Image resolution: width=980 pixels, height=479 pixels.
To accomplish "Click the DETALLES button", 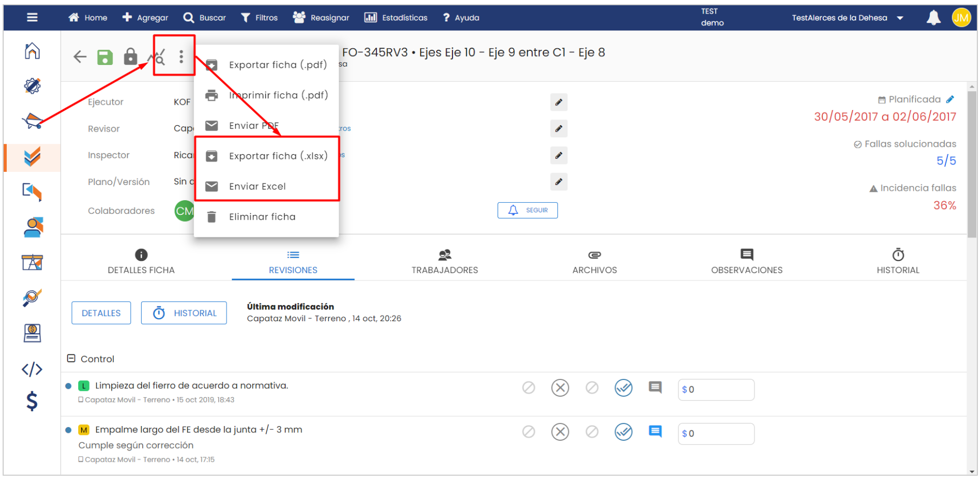I will point(101,313).
